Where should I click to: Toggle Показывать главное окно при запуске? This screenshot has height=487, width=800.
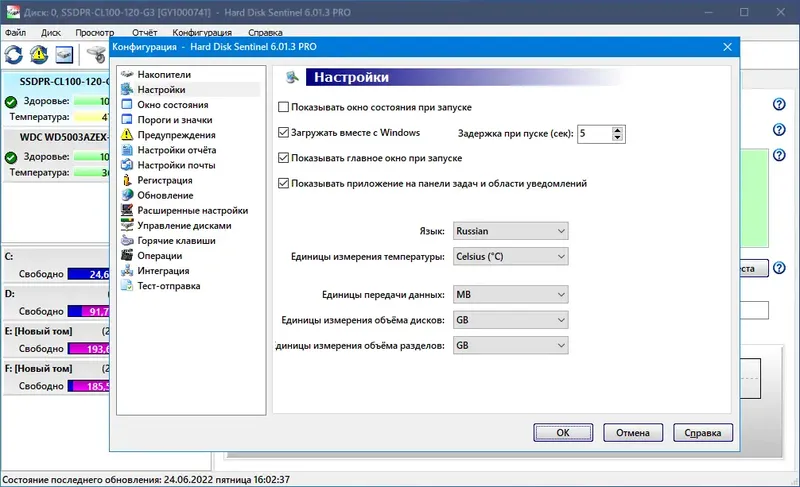[283, 158]
